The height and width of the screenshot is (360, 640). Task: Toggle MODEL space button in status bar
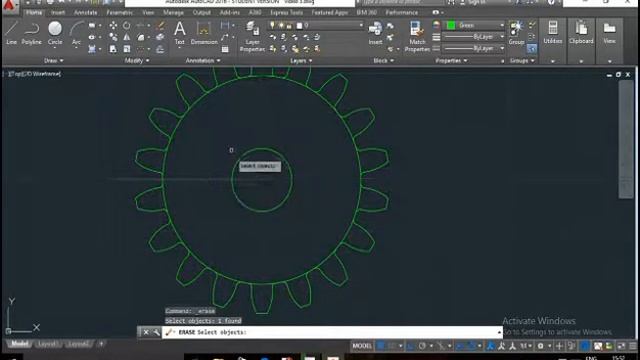pos(362,346)
